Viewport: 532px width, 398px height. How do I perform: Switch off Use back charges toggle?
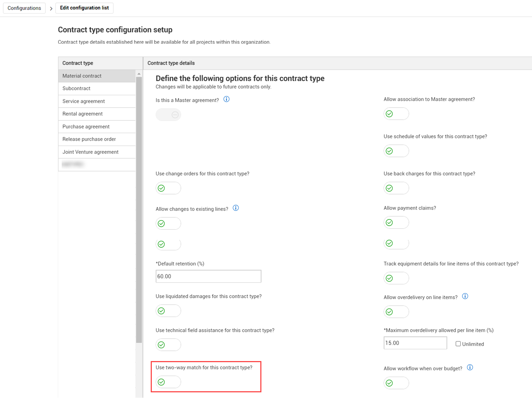[x=396, y=188]
